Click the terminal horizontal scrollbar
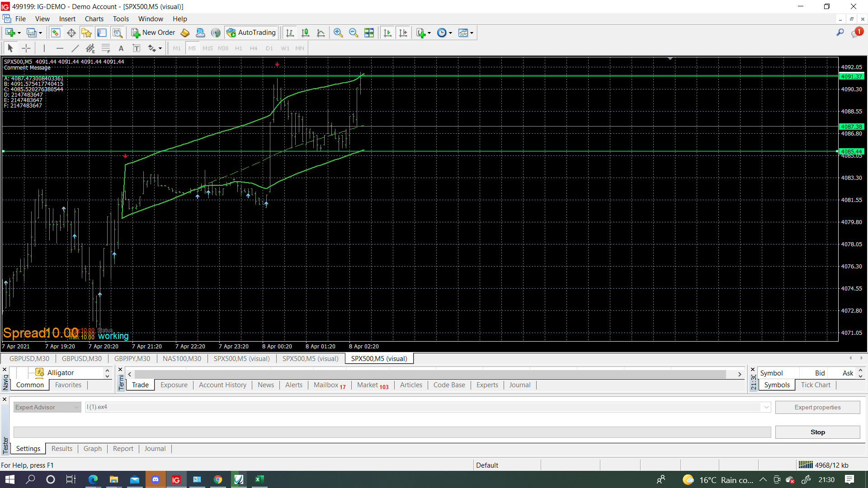 [430, 374]
